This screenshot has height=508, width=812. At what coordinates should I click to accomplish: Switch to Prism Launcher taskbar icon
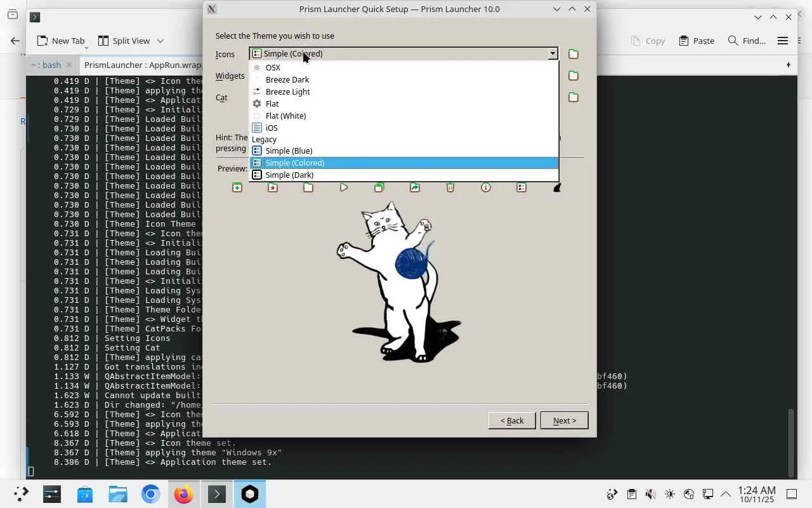tap(249, 494)
